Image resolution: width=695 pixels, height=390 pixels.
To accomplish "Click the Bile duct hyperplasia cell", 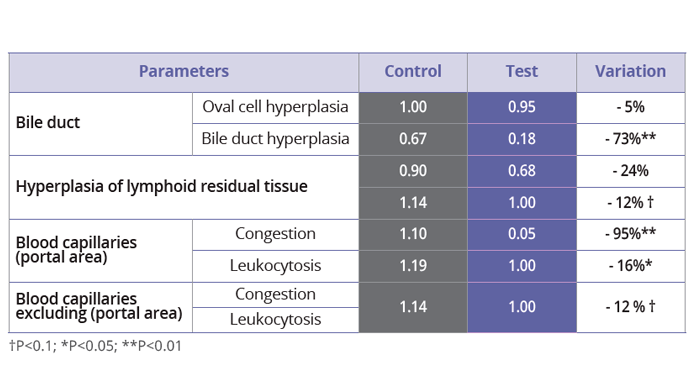I will click(275, 140).
